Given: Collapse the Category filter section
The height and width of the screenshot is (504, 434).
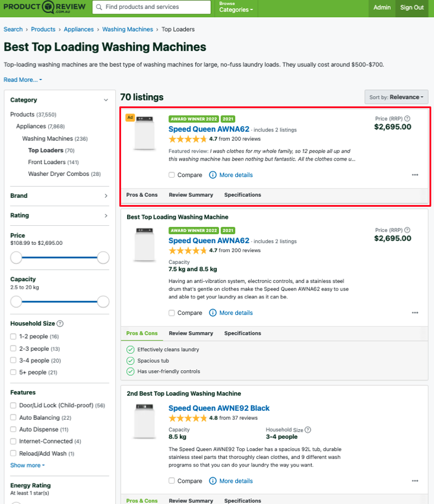Looking at the screenshot, I should point(106,100).
